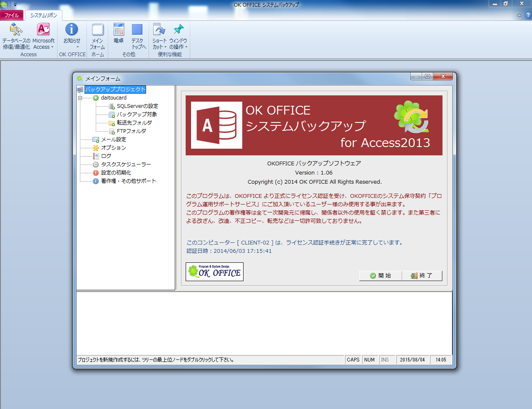
Task: Click the Copyright (c) 2014 OK OFFICE line
Action: coord(314,182)
